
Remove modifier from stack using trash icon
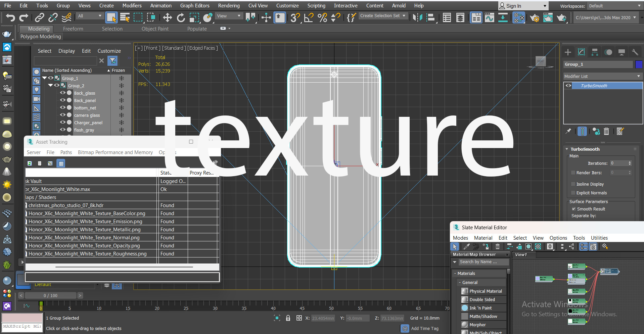pyautogui.click(x=606, y=131)
